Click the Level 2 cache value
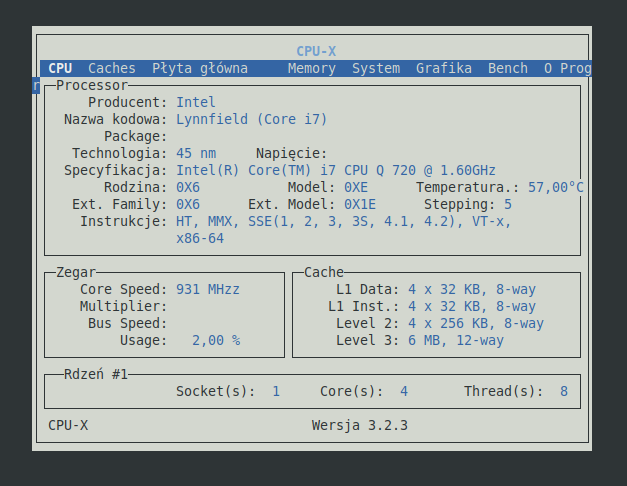627x486 pixels. coord(476,323)
